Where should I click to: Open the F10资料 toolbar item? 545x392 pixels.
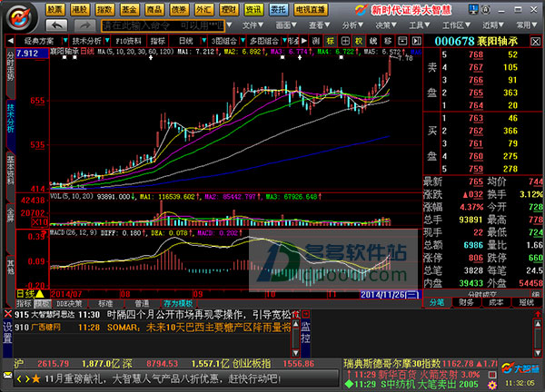128,41
